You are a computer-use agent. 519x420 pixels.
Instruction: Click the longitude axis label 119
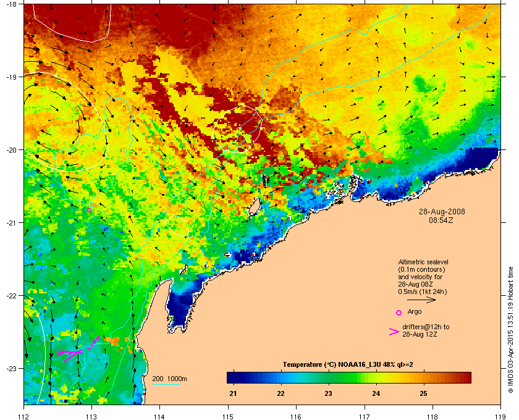pos(500,416)
